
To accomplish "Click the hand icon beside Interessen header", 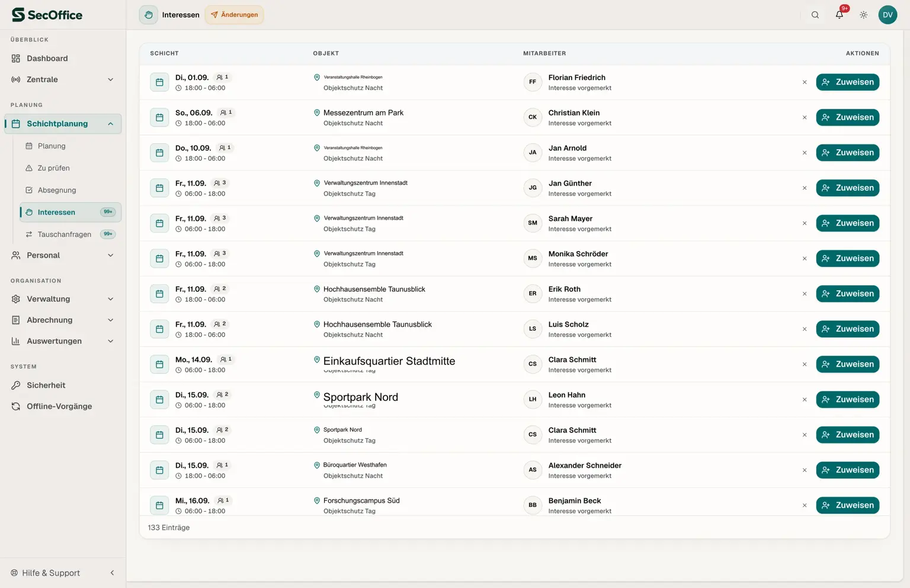I will (148, 15).
